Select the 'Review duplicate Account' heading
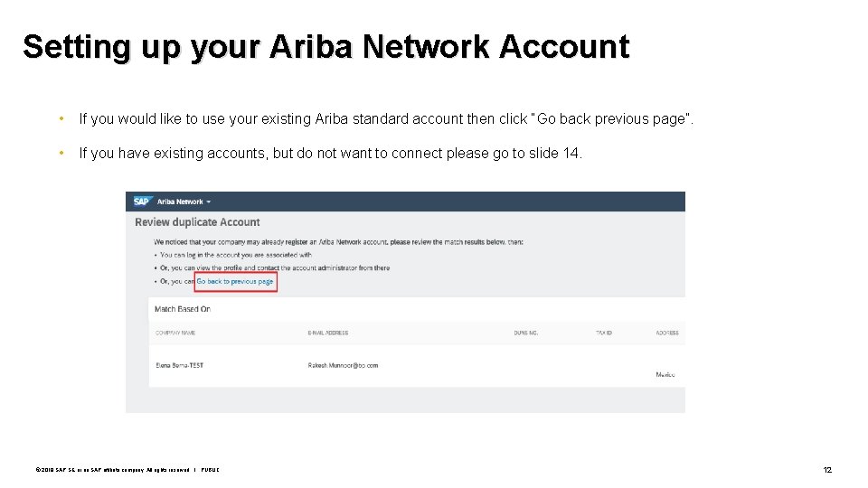 point(197,222)
